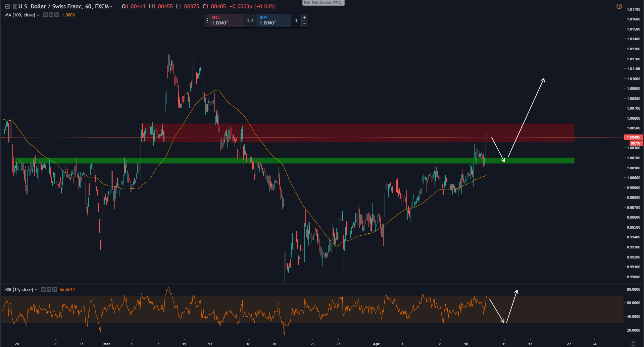The height and width of the screenshot is (347, 644).
Task: Click the open price value O1.00441
Action: point(134,6)
